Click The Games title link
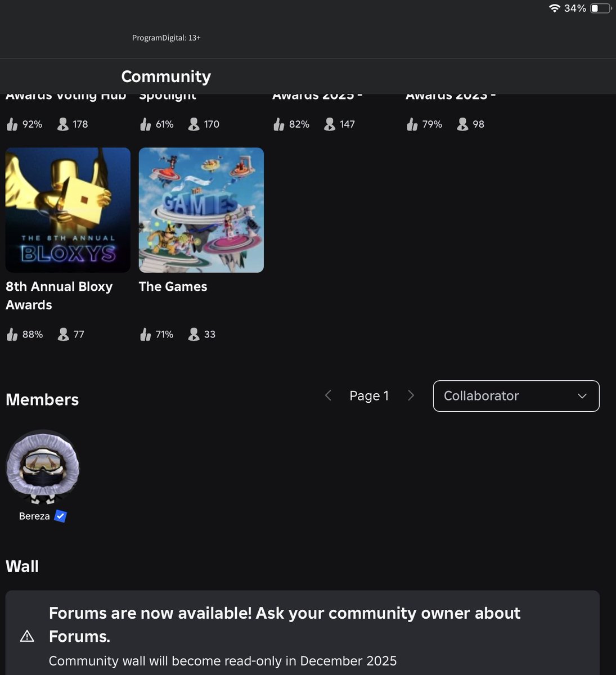Viewport: 616px width, 675px height. click(173, 286)
